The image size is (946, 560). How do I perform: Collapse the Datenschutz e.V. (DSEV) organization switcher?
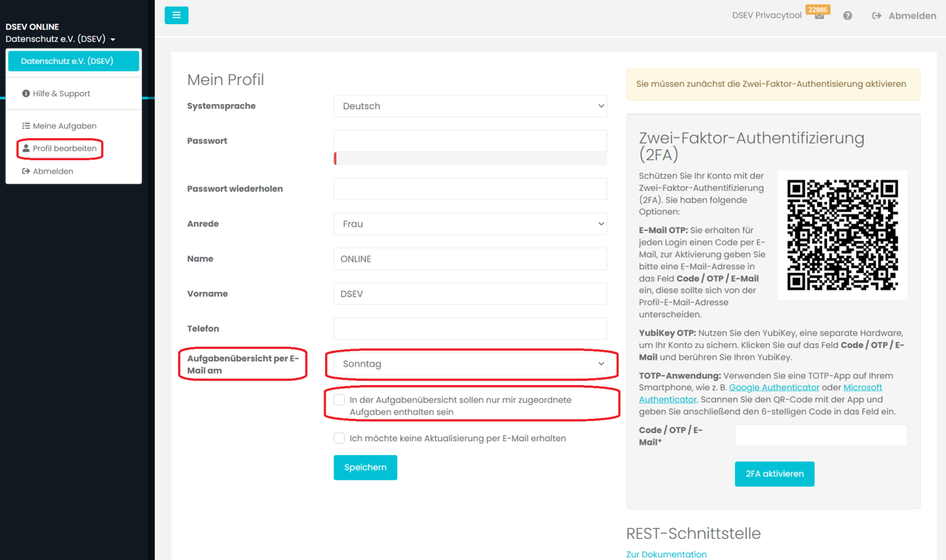[x=60, y=39]
